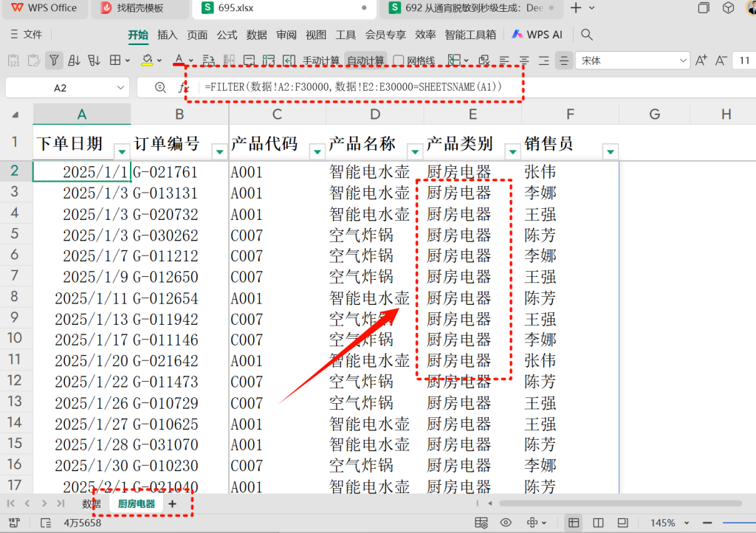
Task: Open filter dropdown for 产品类别 column
Action: [x=513, y=152]
